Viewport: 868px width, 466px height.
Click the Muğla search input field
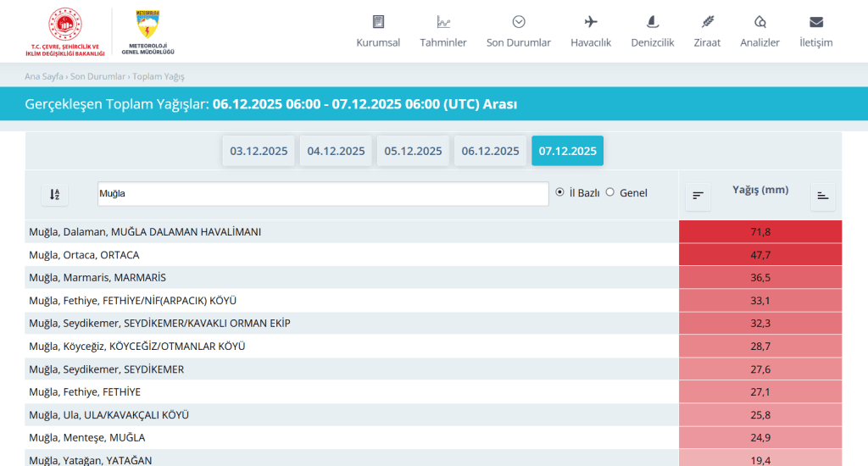[323, 194]
